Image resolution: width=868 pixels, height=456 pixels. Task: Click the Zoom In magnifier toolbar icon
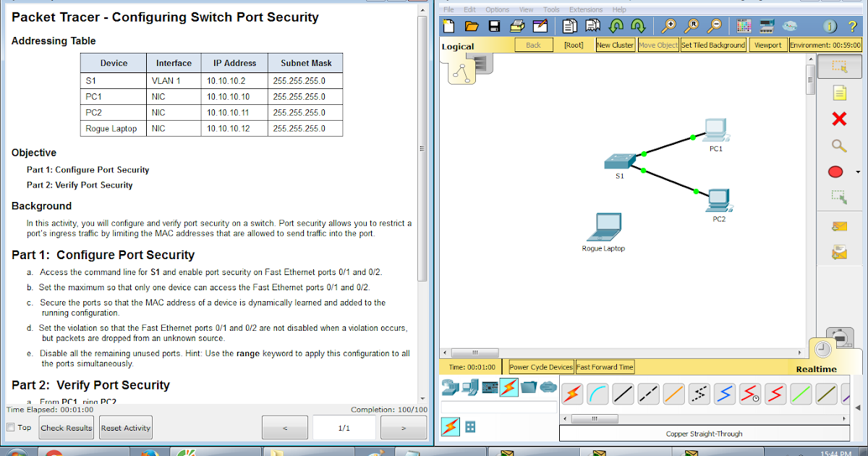tap(668, 26)
